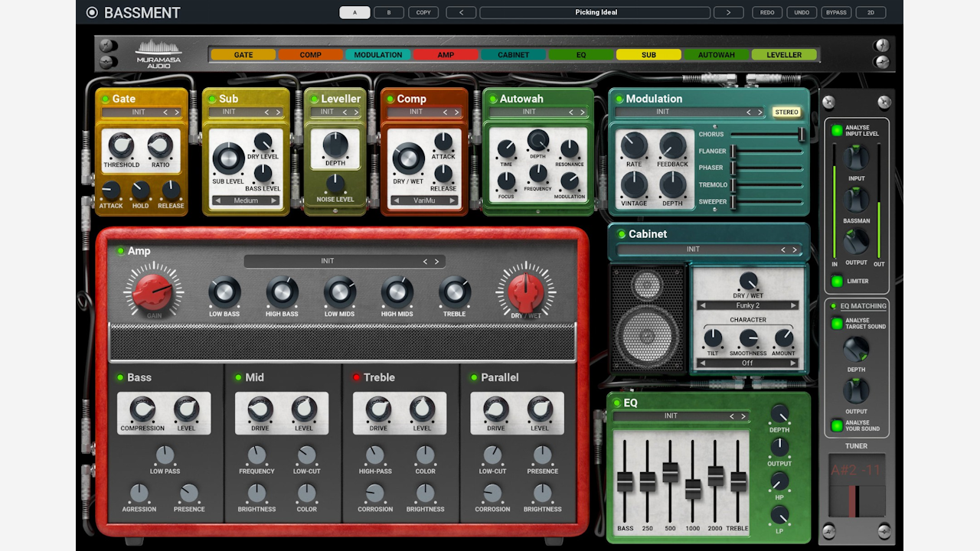Enable the LIMITER toggle
Image resolution: width=980 pixels, height=551 pixels.
click(x=837, y=282)
